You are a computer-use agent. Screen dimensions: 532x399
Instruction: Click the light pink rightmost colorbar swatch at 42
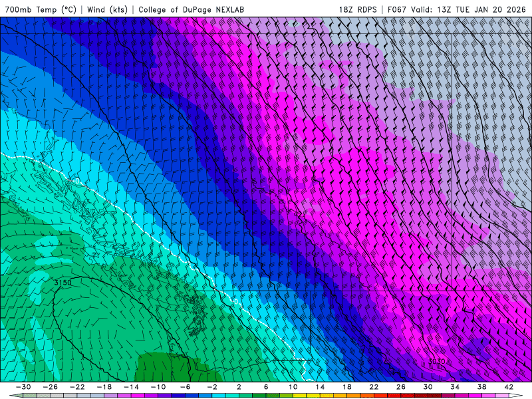[502, 396]
